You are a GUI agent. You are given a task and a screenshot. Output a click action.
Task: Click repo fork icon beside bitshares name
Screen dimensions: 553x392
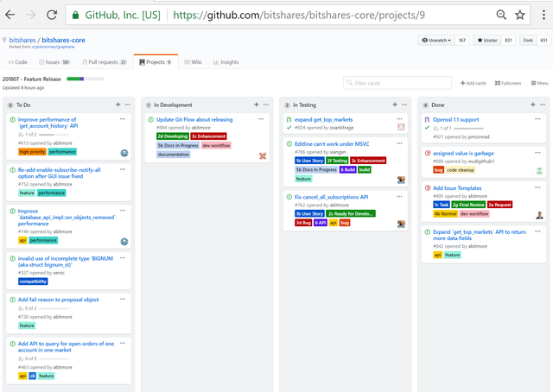coord(4,40)
